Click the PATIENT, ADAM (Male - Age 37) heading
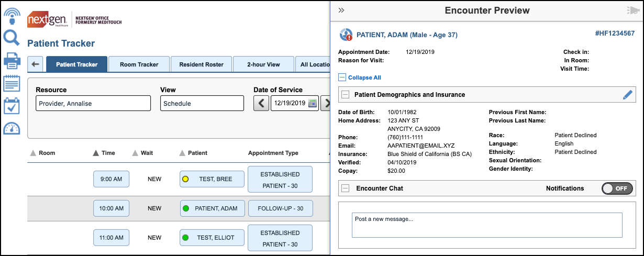The height and width of the screenshot is (256, 644). point(407,35)
